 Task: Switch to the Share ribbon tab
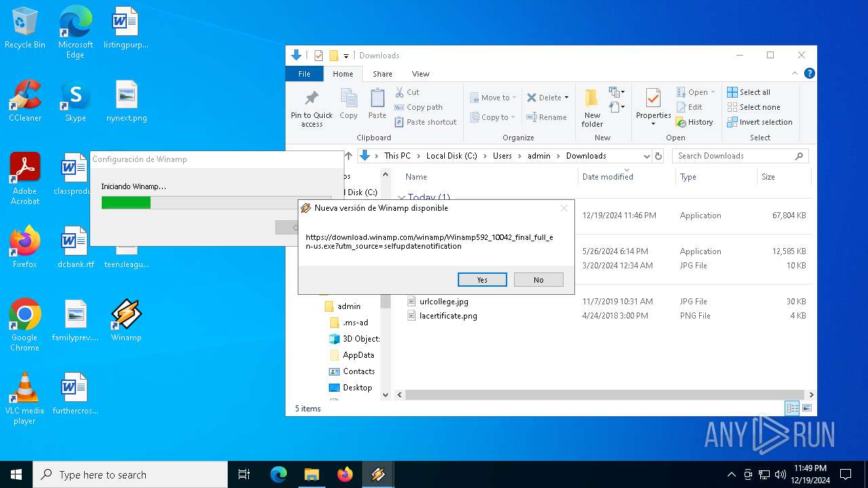(x=382, y=74)
